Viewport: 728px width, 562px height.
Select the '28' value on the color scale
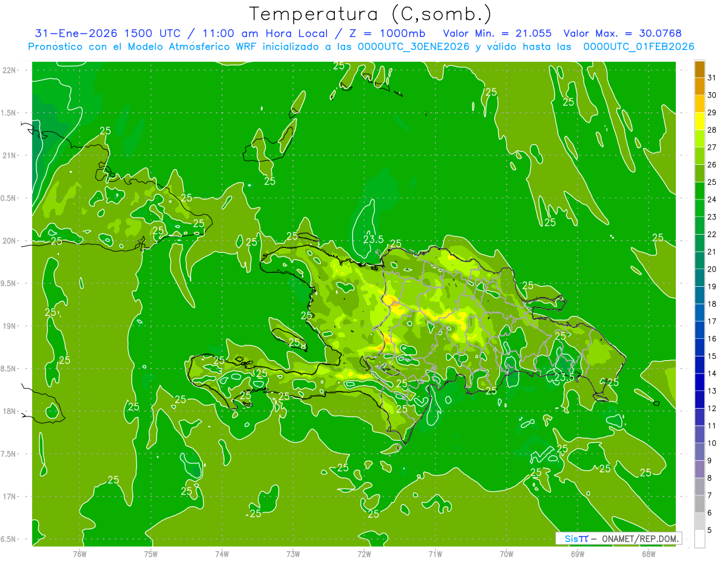pos(712,130)
